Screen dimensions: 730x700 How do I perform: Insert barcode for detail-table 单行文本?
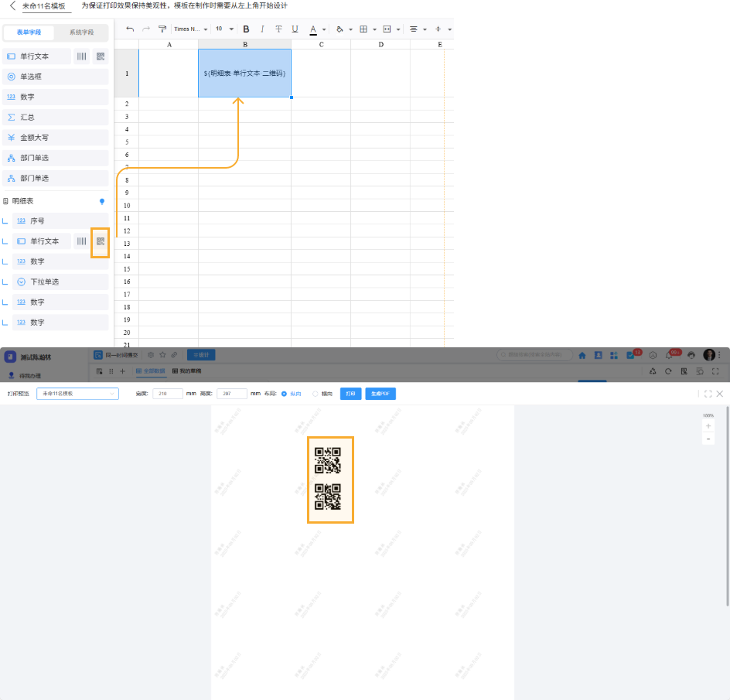coord(81,241)
